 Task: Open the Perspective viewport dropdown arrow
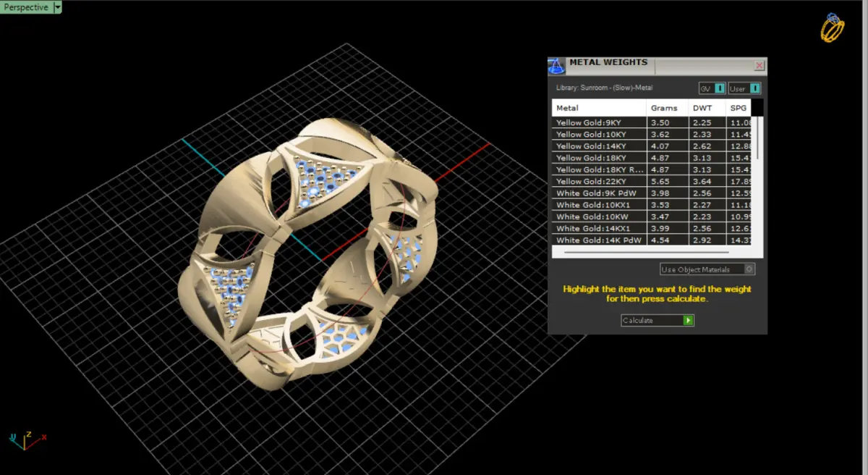pyautogui.click(x=57, y=7)
